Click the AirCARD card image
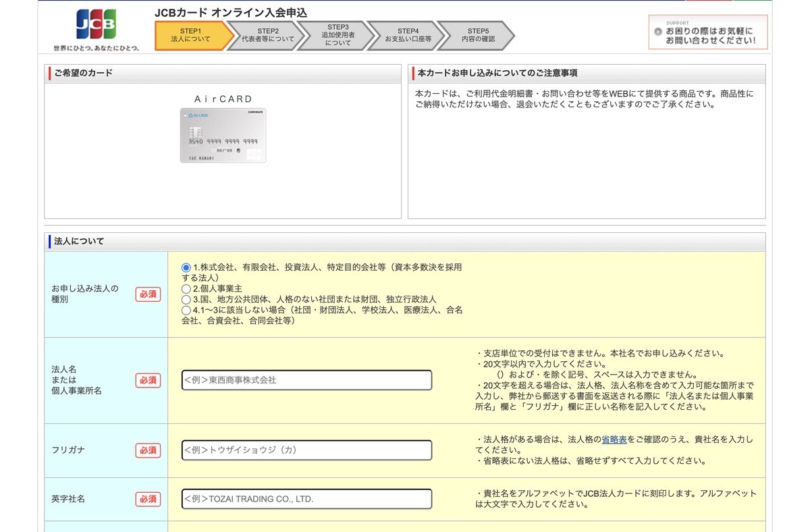This screenshot has width=810, height=532. (x=223, y=135)
